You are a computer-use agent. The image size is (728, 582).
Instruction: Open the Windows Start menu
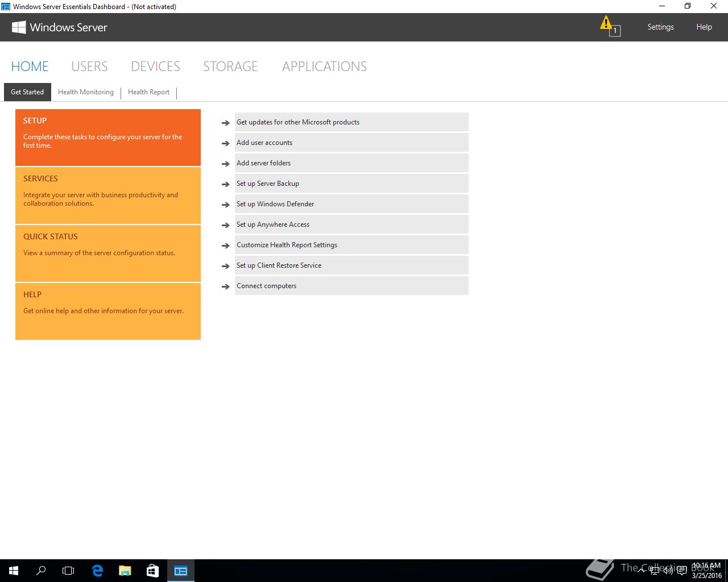(x=14, y=571)
